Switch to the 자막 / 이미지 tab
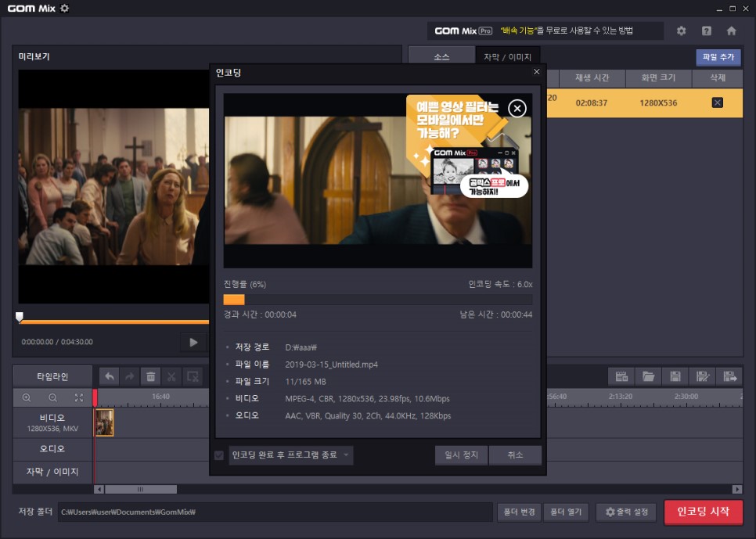 point(507,57)
